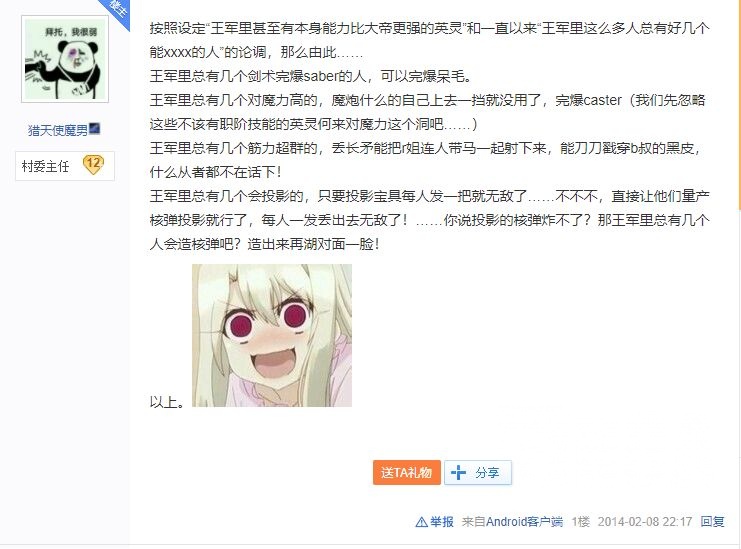Open the panda avatar of the poster
The width and height of the screenshot is (741, 549).
coord(65,59)
